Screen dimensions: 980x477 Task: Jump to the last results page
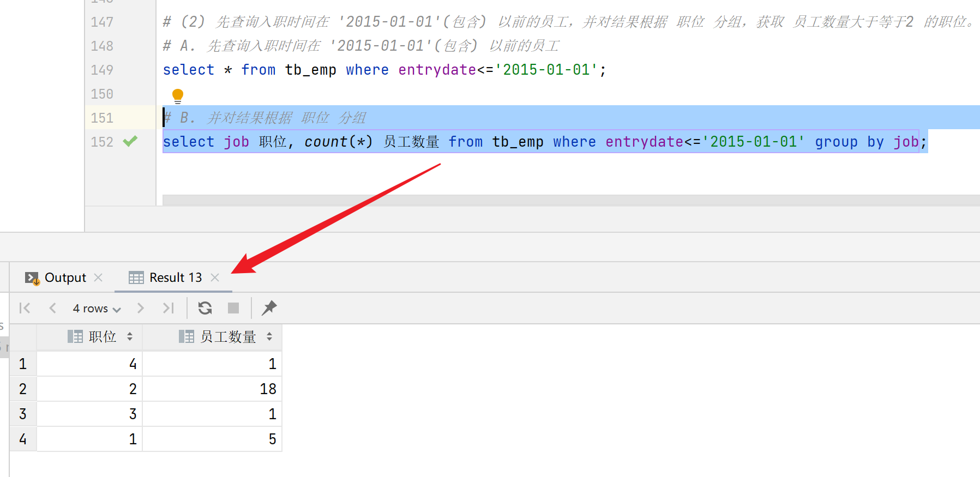[169, 308]
